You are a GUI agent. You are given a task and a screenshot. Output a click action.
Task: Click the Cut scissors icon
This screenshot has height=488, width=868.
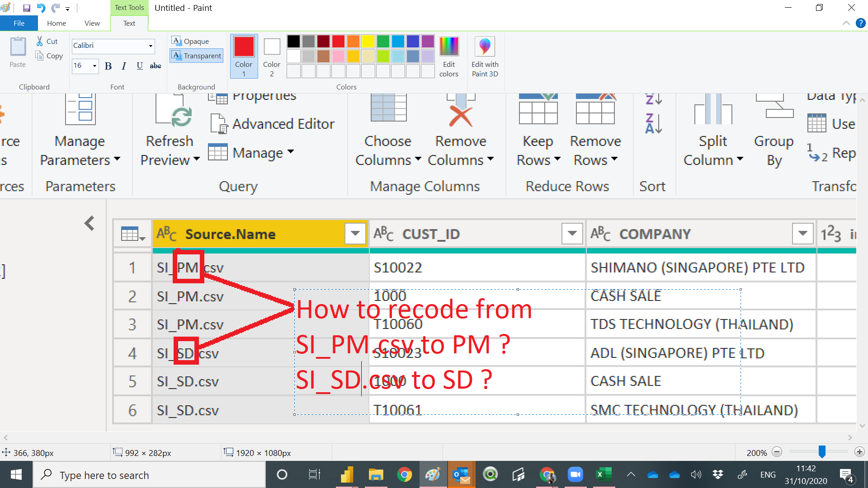(40, 41)
